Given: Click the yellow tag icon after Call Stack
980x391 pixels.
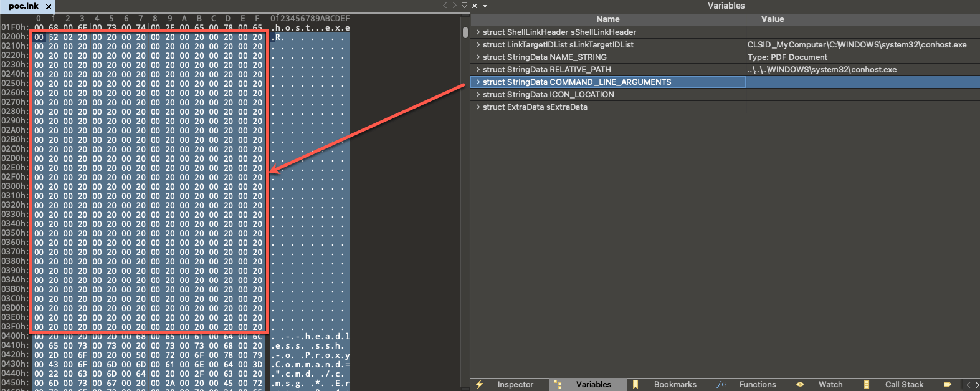Looking at the screenshot, I should click(x=947, y=385).
